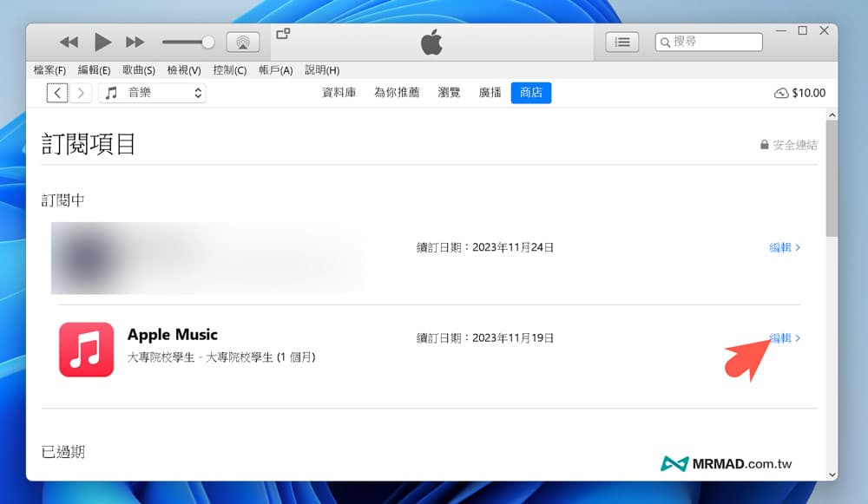
Task: Open the AirPlay output icon
Action: [x=243, y=42]
